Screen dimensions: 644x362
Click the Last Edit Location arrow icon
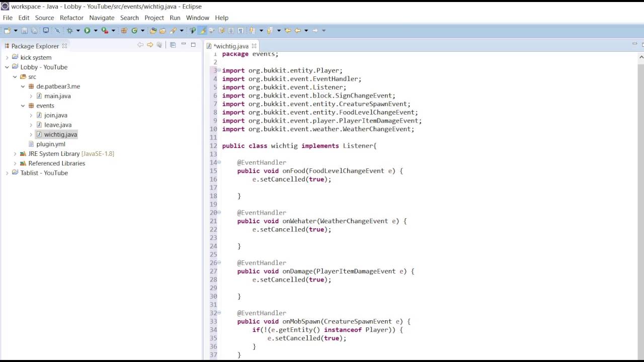click(x=288, y=31)
